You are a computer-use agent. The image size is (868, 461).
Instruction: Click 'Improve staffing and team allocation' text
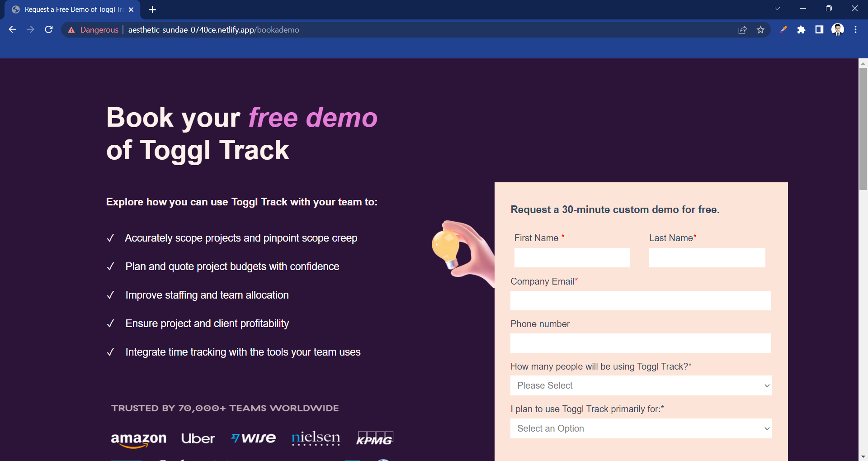tap(207, 295)
